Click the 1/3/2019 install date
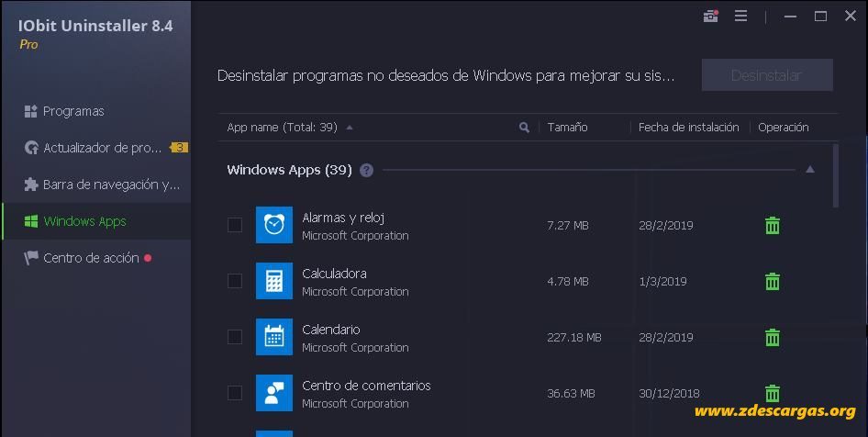 point(662,281)
